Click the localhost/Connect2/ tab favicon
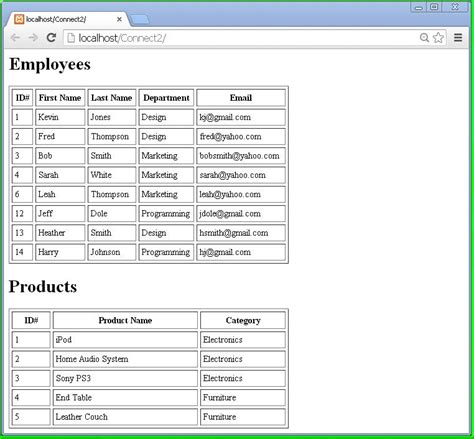 pos(19,19)
